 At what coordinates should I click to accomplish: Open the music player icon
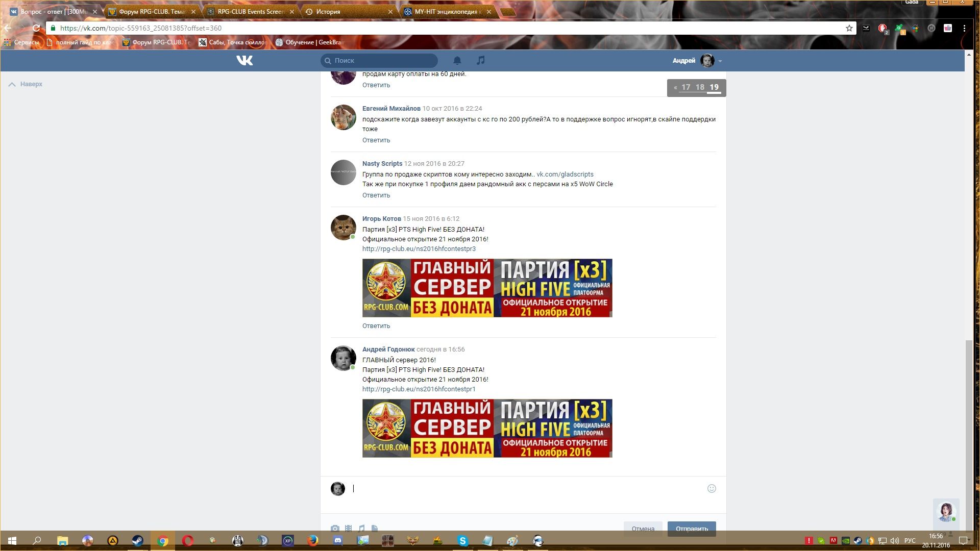[x=480, y=61]
